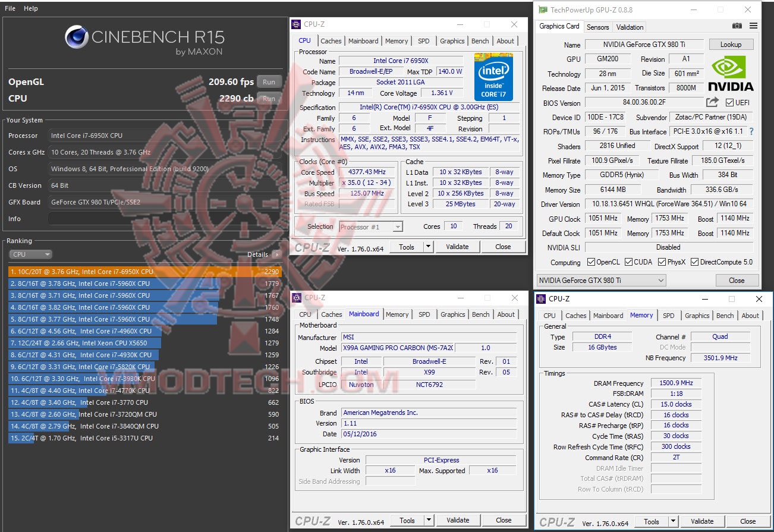Click the CPU Name field Intel Core i7 6950X
Viewport: 774px width, 532px height.
pyautogui.click(x=401, y=61)
